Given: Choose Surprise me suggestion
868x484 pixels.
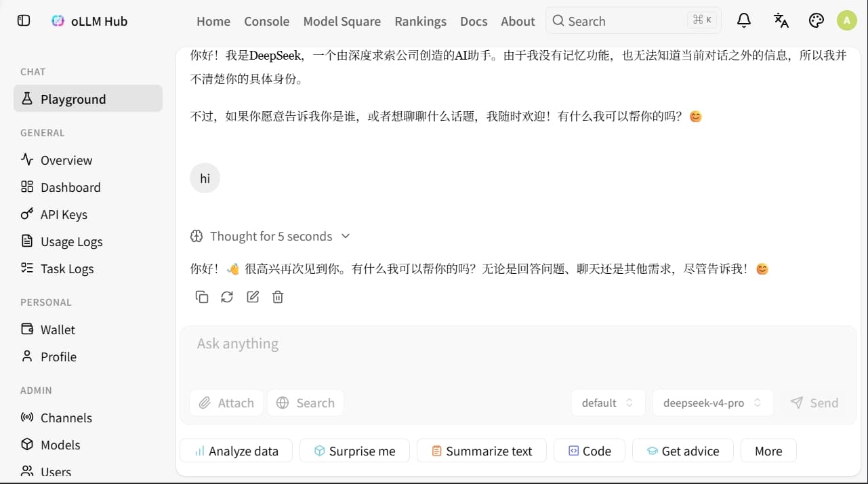Looking at the screenshot, I should tap(354, 451).
